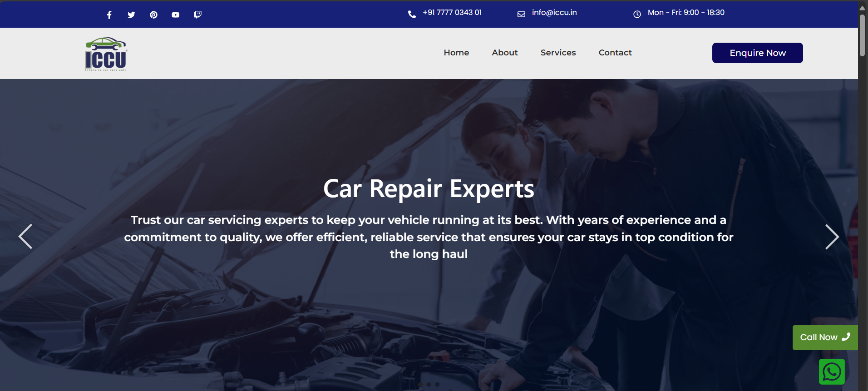Open the YouTube social icon
The height and width of the screenshot is (391, 868).
coord(175,15)
